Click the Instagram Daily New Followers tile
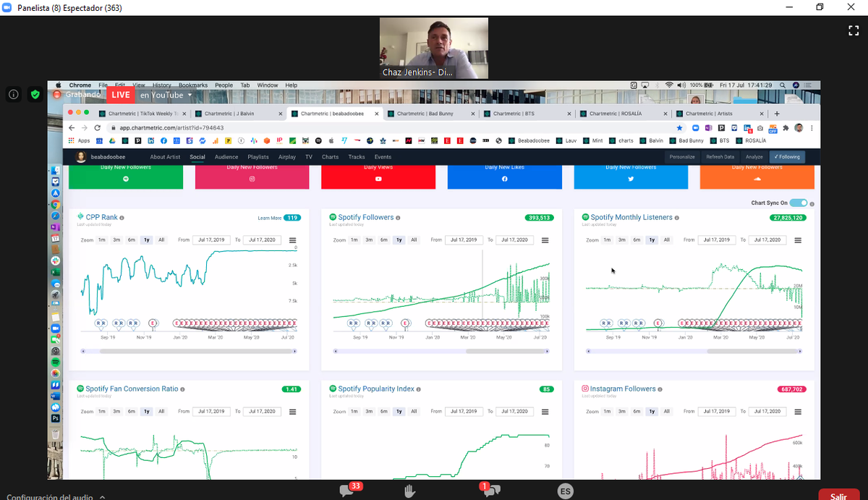Screen dimensions: 868x500 [252, 177]
